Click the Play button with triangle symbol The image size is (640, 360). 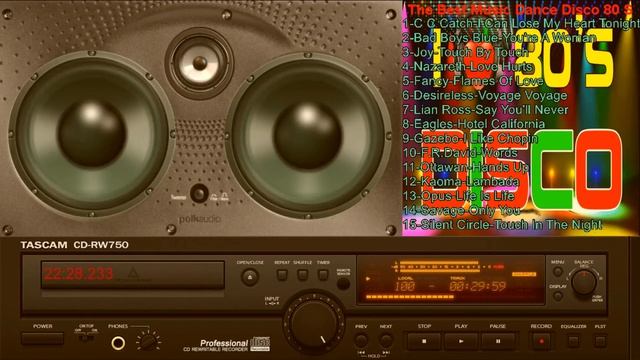tap(461, 341)
